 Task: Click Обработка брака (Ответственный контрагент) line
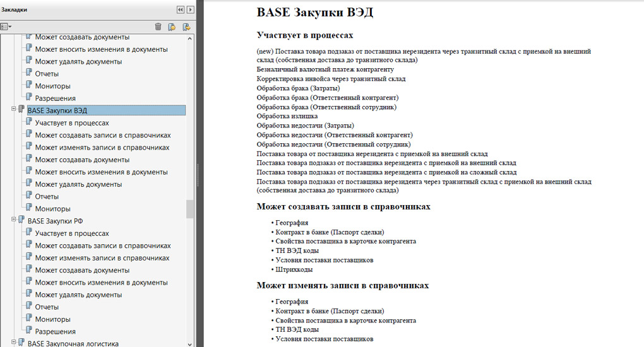[x=327, y=98]
